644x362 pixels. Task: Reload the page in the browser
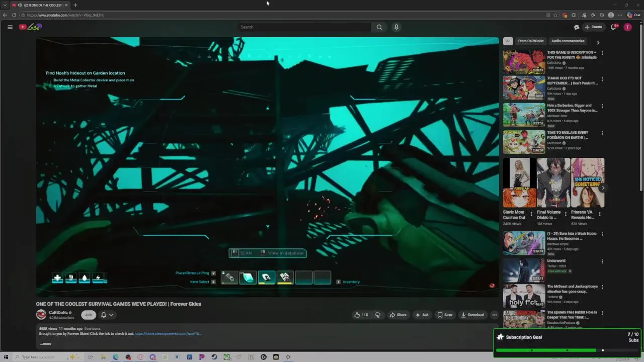(14, 15)
